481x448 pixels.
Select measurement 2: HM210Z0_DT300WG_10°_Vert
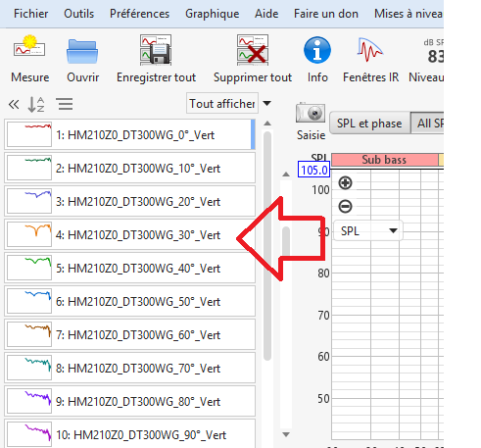click(x=129, y=169)
